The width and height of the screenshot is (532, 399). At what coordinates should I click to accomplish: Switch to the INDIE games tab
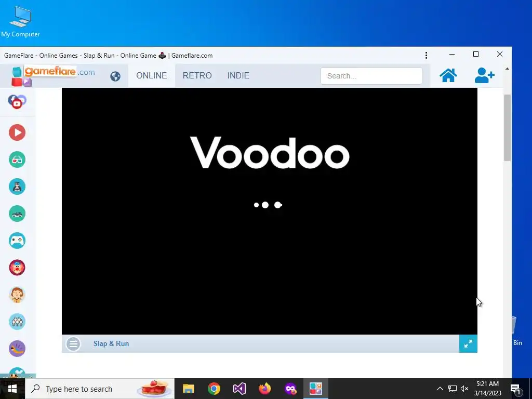pyautogui.click(x=238, y=76)
